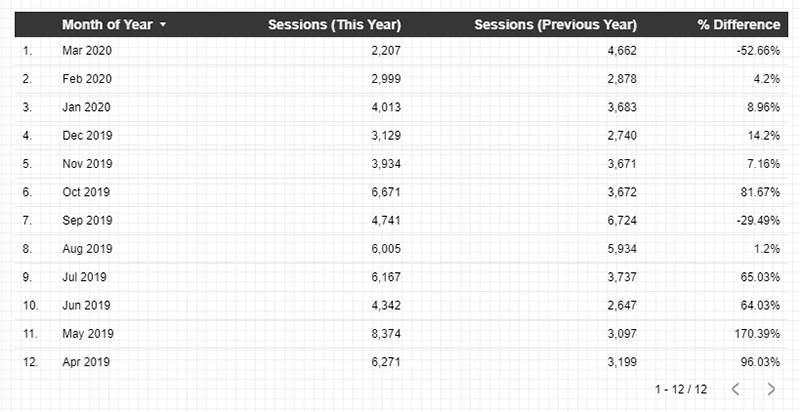Toggle sort arrow beside Month of Year

click(163, 24)
